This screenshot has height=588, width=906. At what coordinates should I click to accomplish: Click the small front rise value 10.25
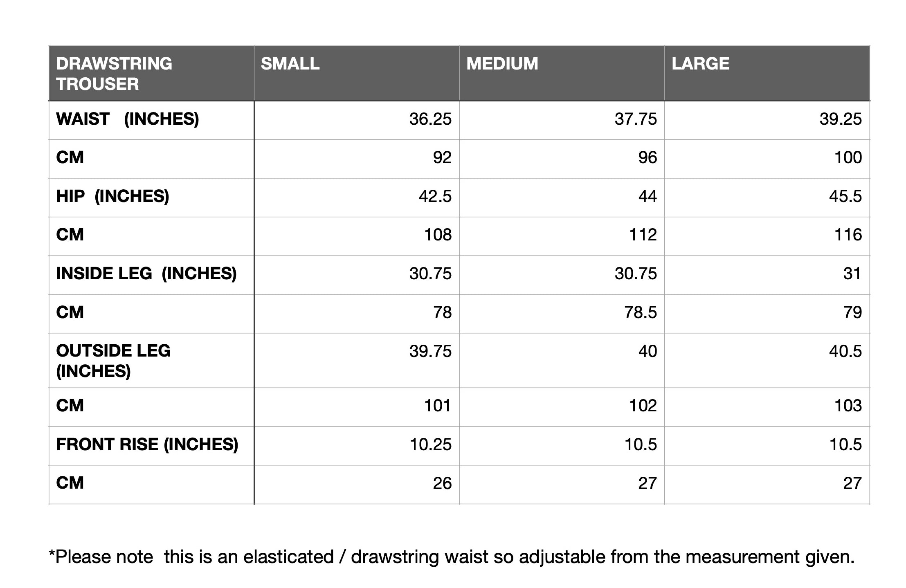(431, 444)
